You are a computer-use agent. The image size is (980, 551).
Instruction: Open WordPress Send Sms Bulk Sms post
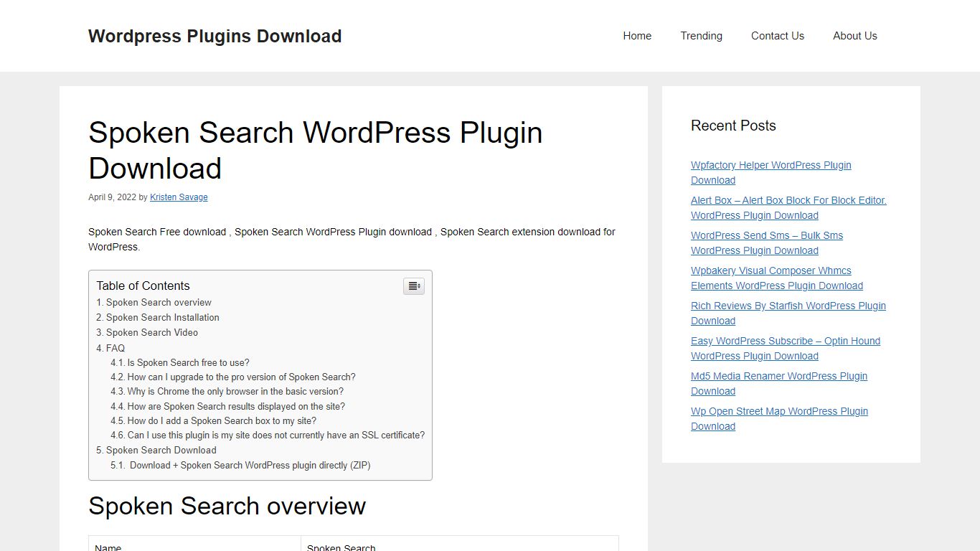click(x=767, y=243)
